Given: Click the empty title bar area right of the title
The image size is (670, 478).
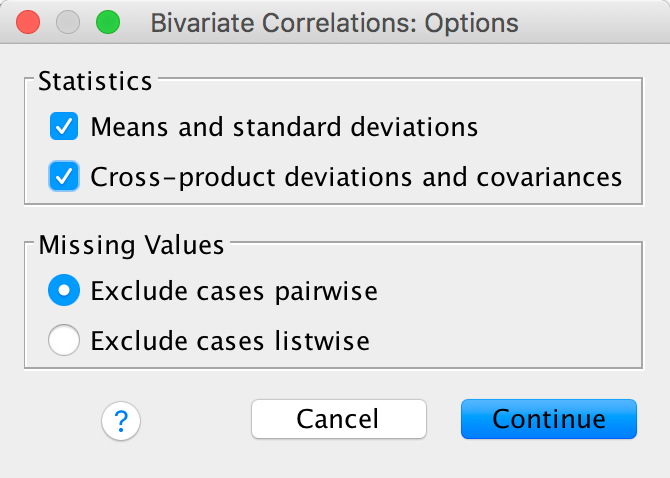Looking at the screenshot, I should 600,21.
